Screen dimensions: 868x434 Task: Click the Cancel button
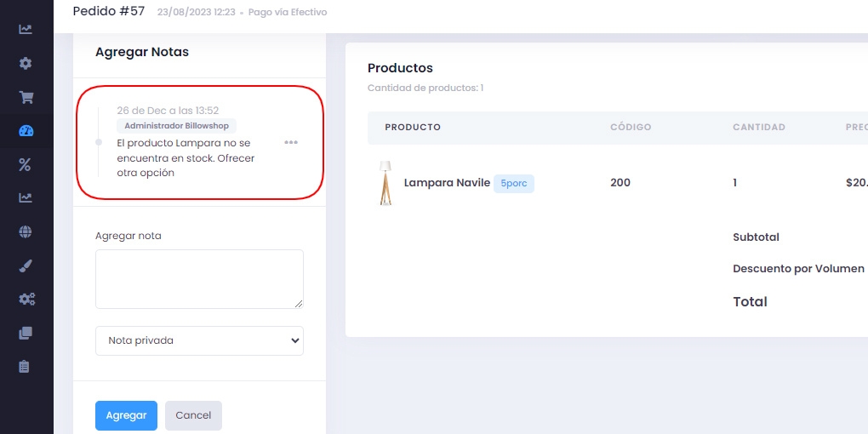[x=193, y=415]
